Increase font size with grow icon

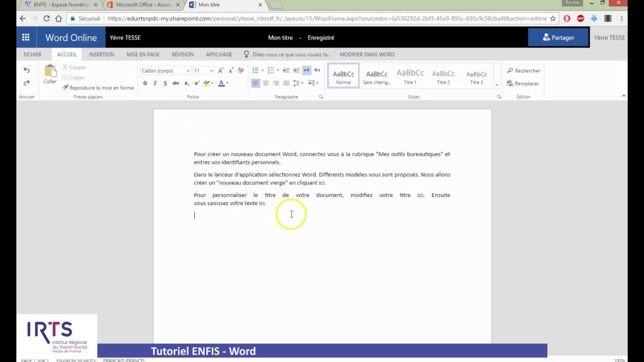click(x=220, y=70)
